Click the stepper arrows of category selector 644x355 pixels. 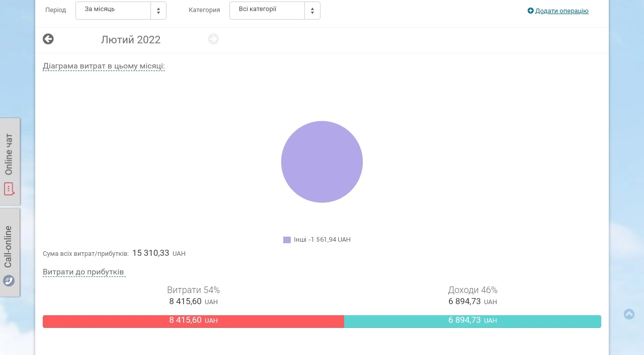pyautogui.click(x=312, y=11)
